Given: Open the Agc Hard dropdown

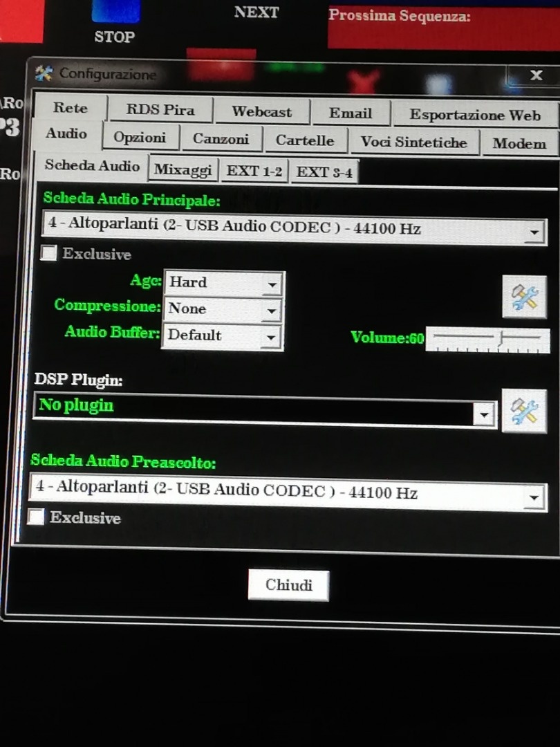Looking at the screenshot, I should point(272,284).
